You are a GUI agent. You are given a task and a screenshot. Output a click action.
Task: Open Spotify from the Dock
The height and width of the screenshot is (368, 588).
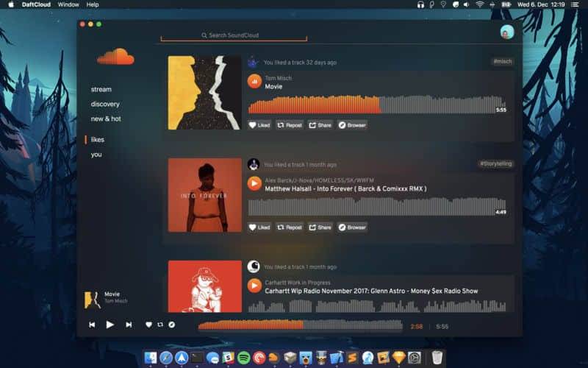click(x=244, y=358)
